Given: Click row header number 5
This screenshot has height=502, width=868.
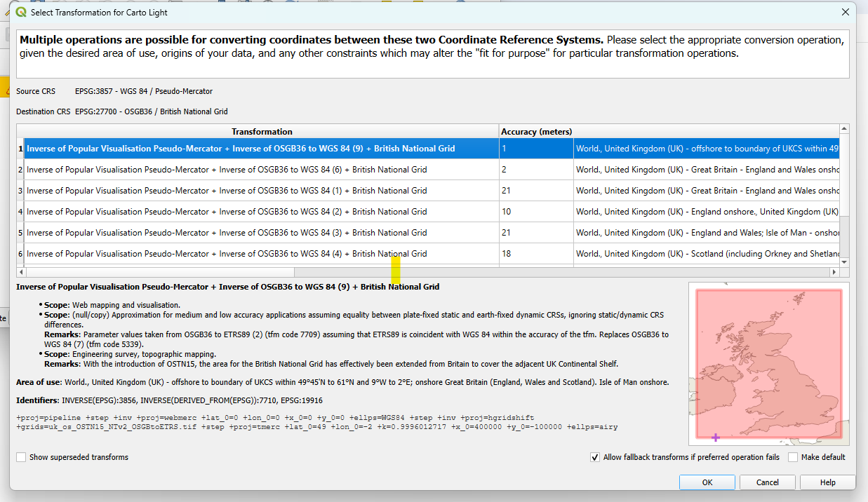Looking at the screenshot, I should click(x=20, y=233).
